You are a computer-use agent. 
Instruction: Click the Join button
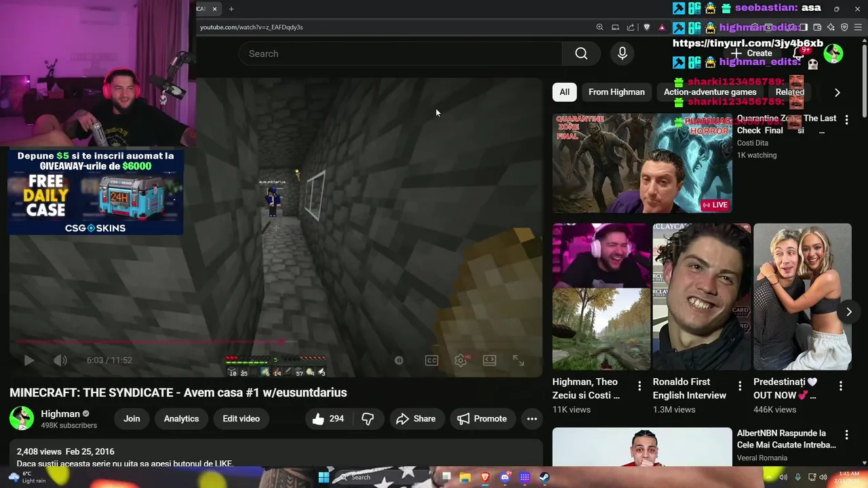132,419
